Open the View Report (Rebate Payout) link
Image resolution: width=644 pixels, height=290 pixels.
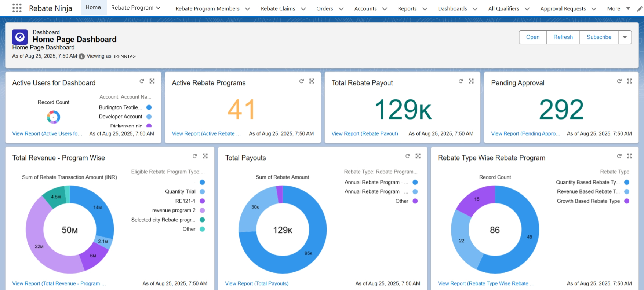pyautogui.click(x=364, y=133)
